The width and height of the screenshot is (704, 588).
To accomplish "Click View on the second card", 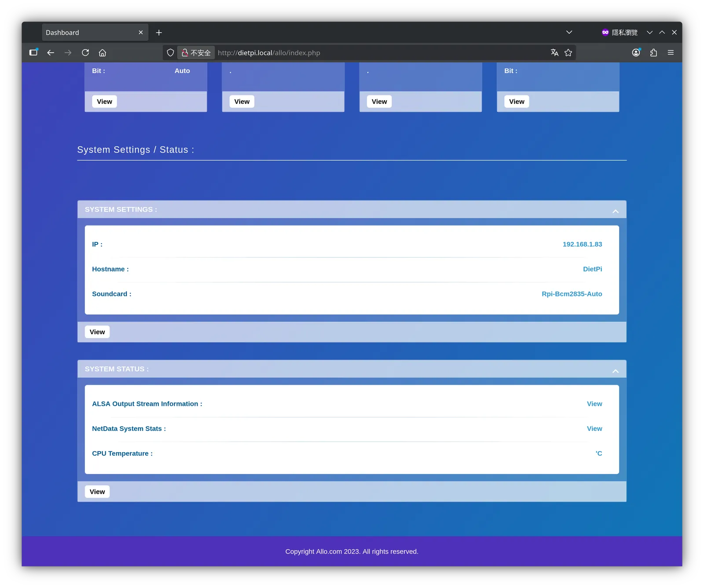I will point(242,102).
